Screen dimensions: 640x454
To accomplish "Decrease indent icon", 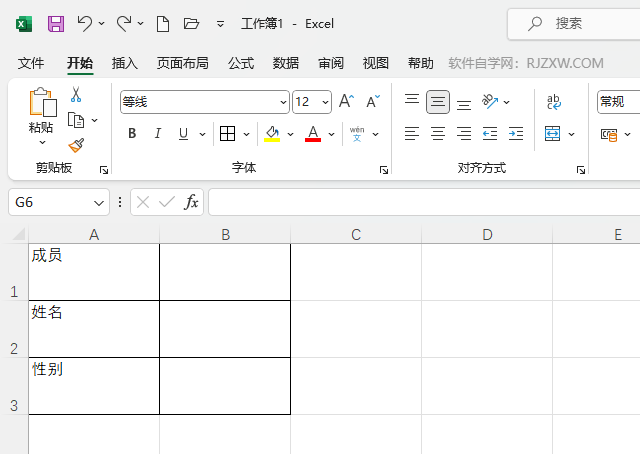I will click(490, 134).
